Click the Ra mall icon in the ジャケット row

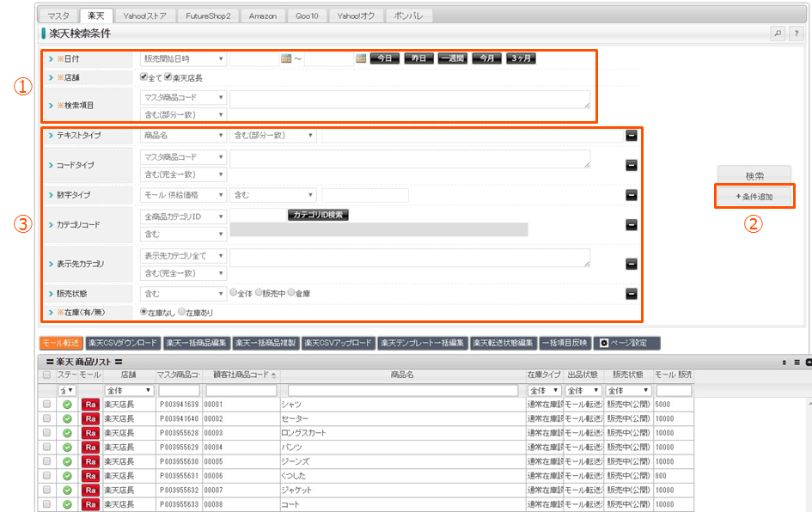pos(90,491)
